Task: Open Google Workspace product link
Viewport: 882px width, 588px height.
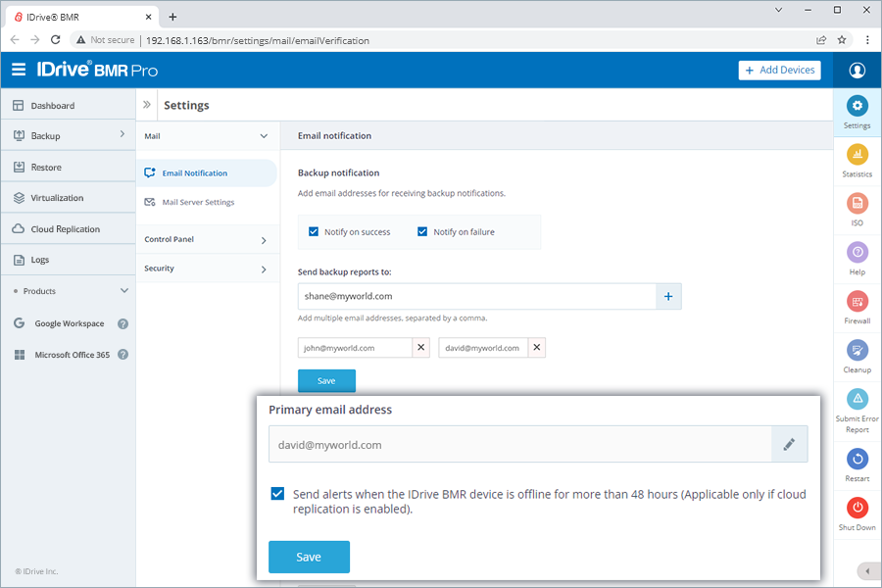Action: coord(70,323)
